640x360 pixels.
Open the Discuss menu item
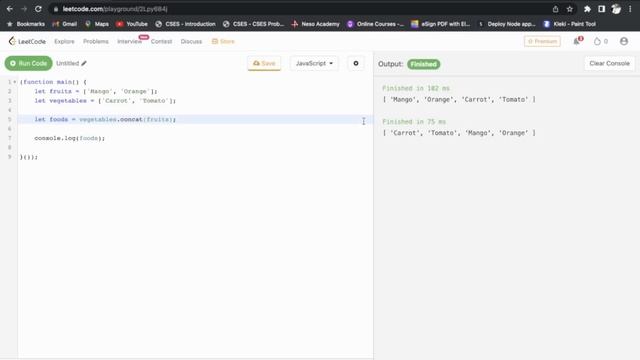(191, 41)
